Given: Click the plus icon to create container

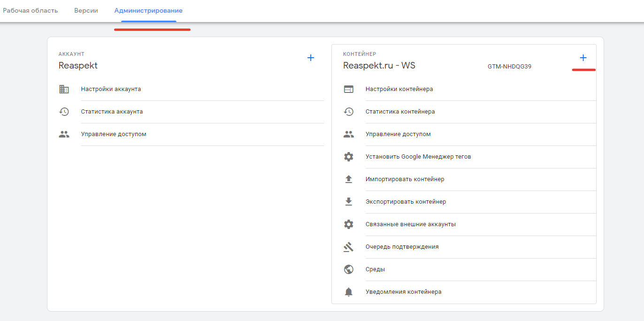Looking at the screenshot, I should [583, 58].
